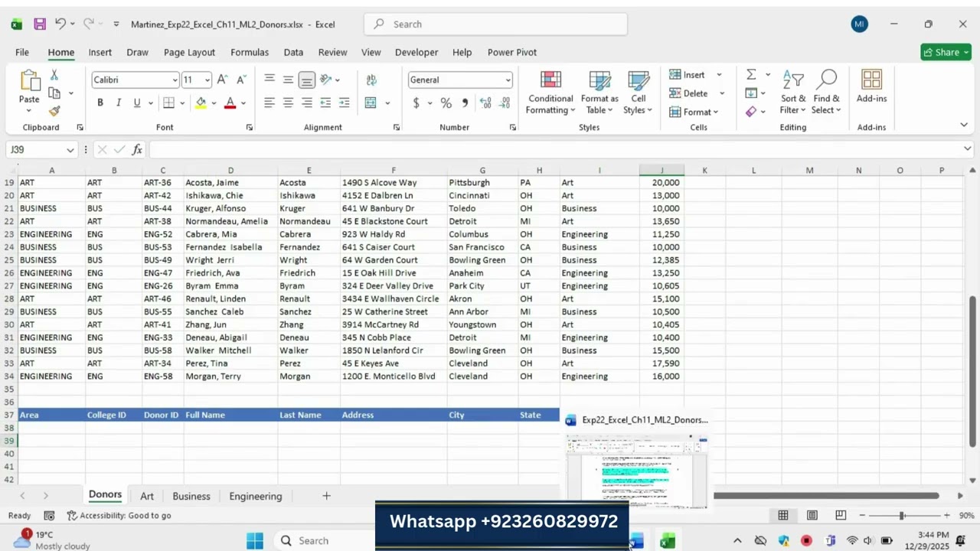This screenshot has height=551, width=980.
Task: Apply red Font Color swatch
Action: click(230, 103)
